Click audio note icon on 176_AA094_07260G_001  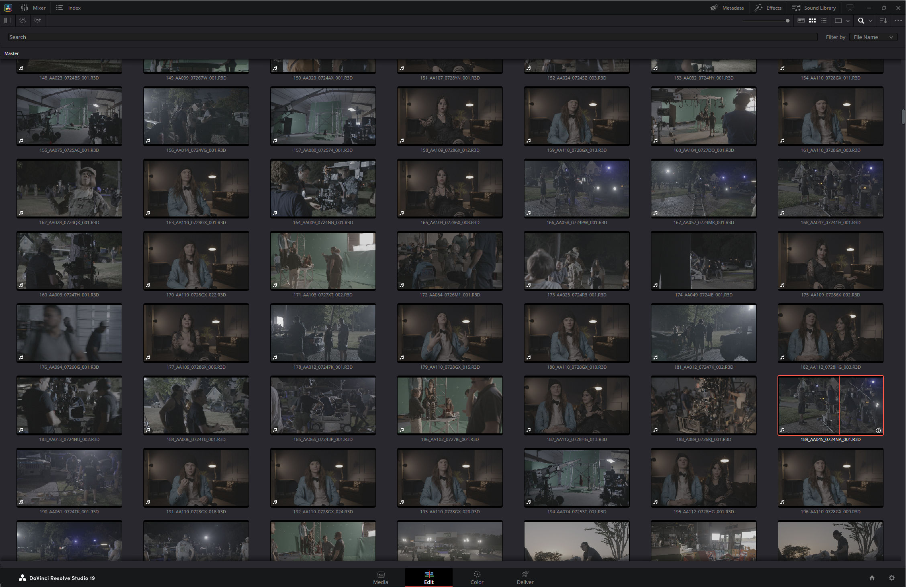pyautogui.click(x=21, y=357)
